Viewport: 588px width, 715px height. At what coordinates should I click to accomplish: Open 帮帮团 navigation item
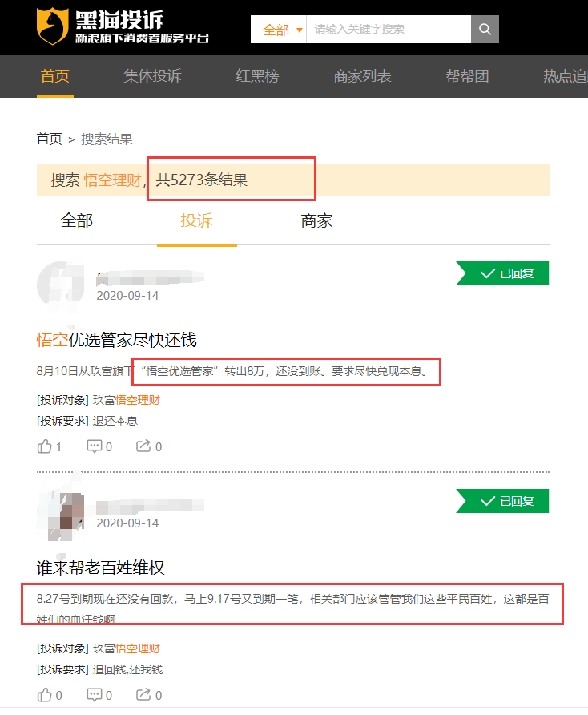pos(467,75)
